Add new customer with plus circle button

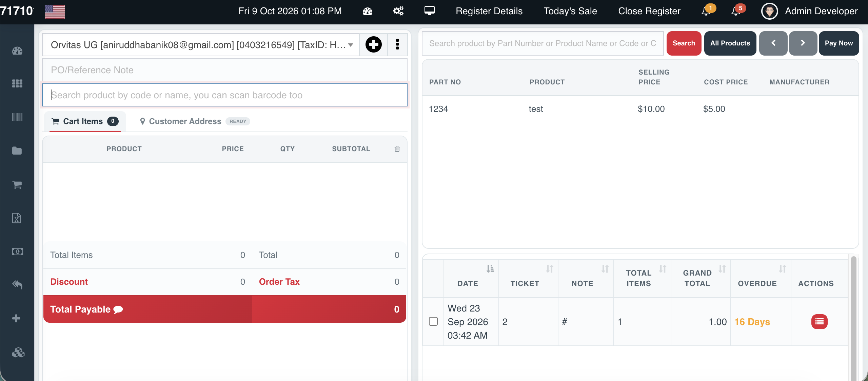tap(374, 44)
